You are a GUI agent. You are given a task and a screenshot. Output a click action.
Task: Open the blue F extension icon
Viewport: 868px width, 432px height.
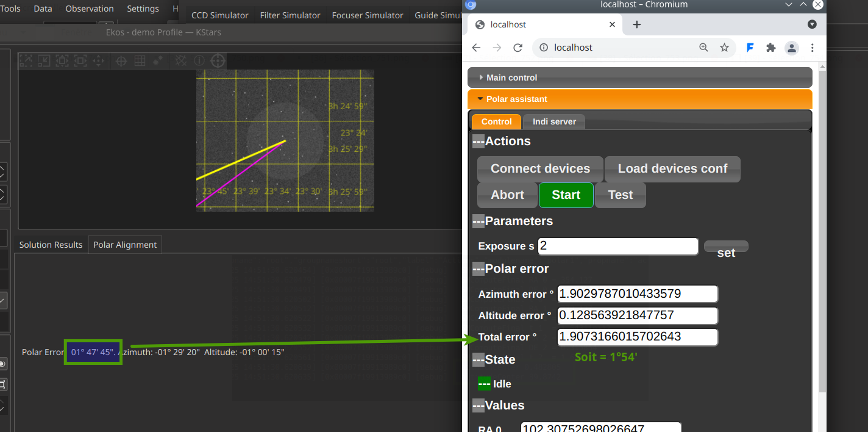(750, 48)
